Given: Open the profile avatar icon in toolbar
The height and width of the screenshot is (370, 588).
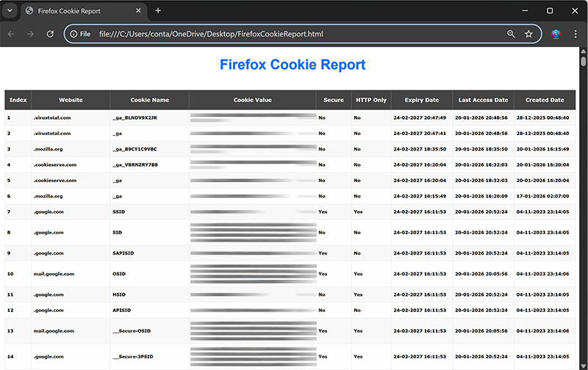Looking at the screenshot, I should click(x=556, y=34).
